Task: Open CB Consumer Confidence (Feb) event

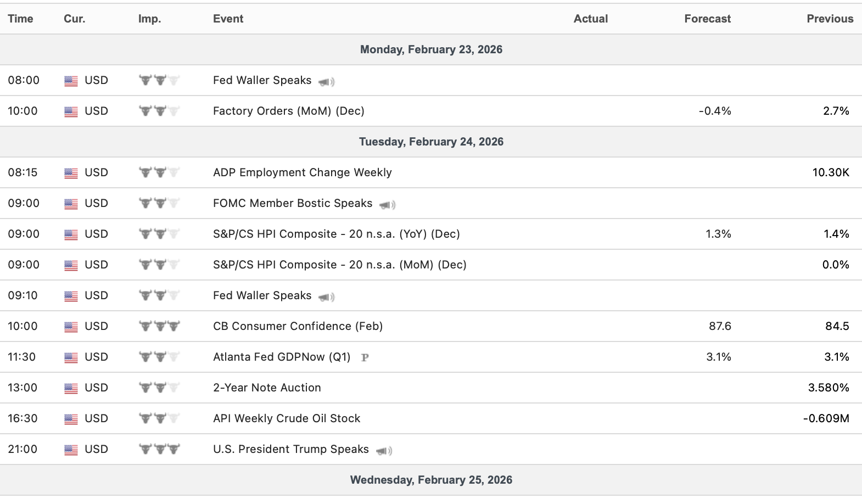Action: [x=298, y=326]
